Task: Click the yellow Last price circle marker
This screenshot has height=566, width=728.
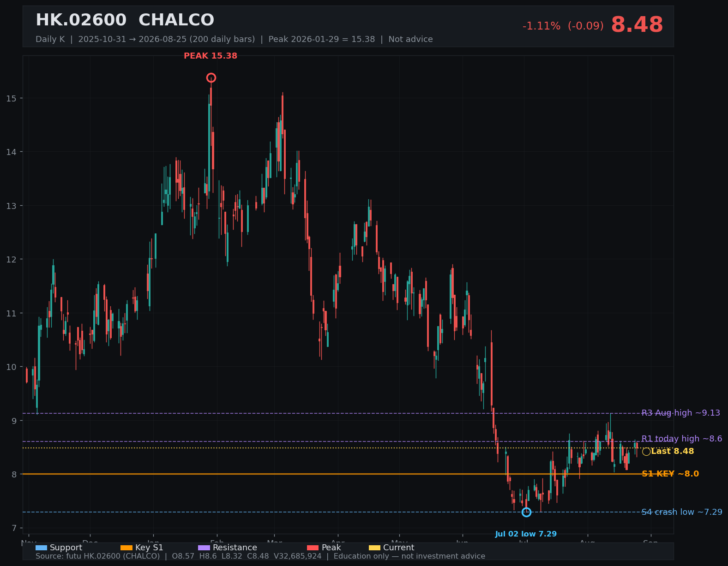Action: 646,452
